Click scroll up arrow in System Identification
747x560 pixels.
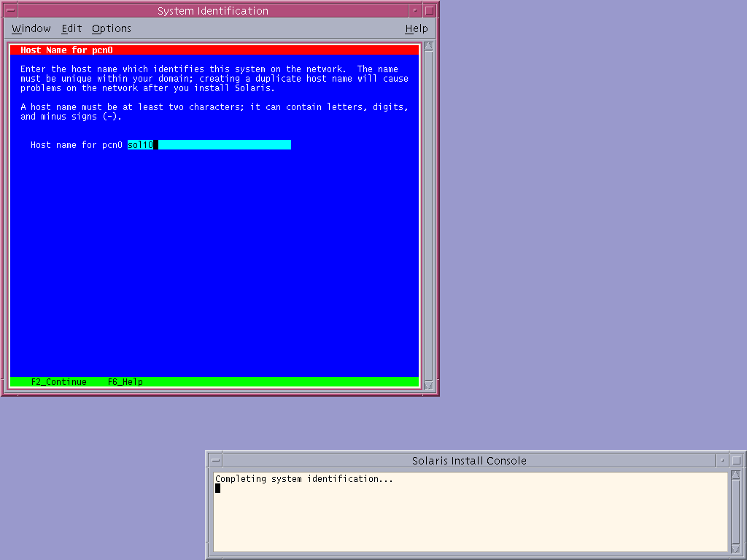pos(428,46)
